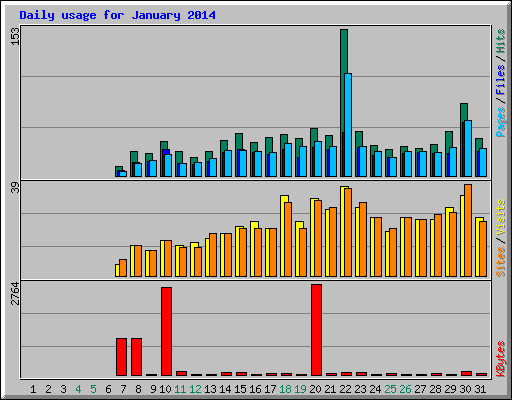The width and height of the screenshot is (512, 400).
Task: Click the orange 'Sites' legend label
Action: click(x=501, y=262)
